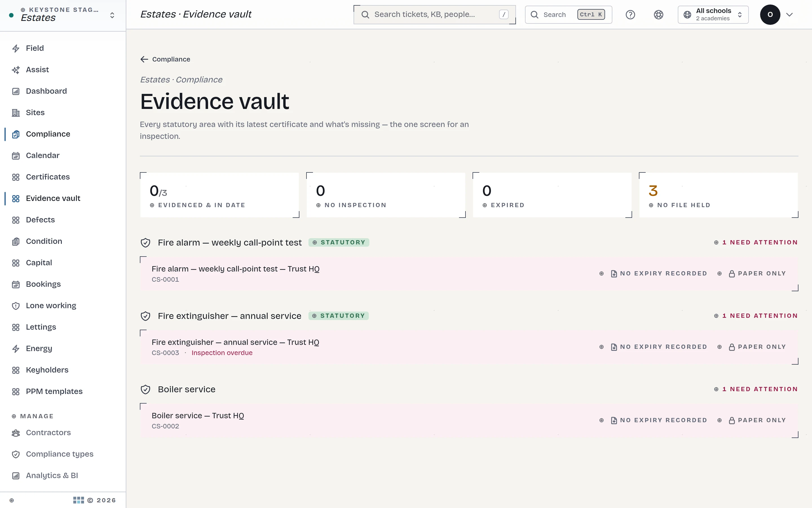The width and height of the screenshot is (812, 508).
Task: Click the CS-0002 reference text
Action: point(166,426)
